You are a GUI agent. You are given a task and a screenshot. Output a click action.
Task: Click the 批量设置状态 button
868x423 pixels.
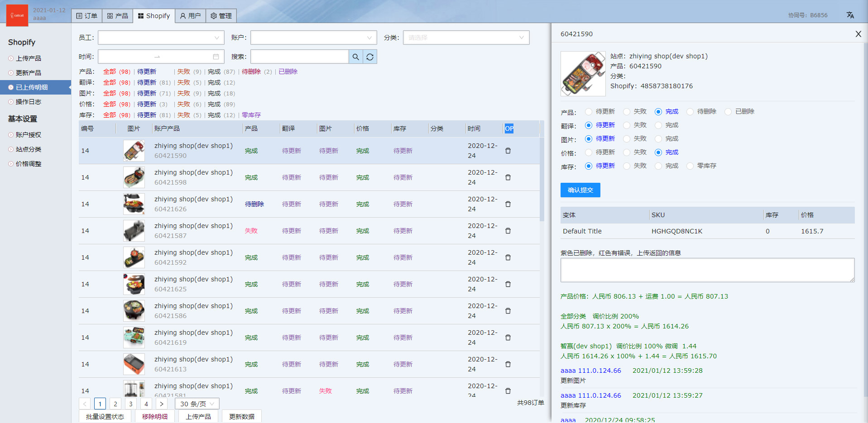105,417
